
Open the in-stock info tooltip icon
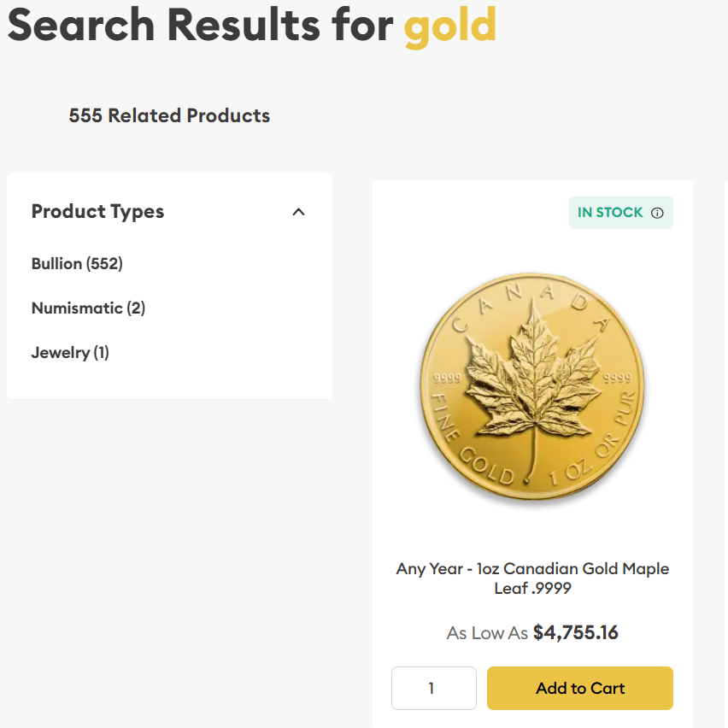click(656, 212)
